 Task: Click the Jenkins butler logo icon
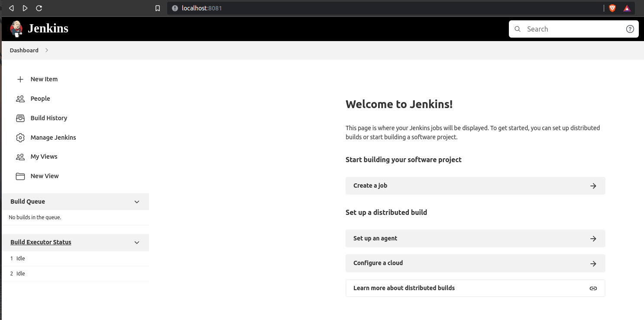pos(16,29)
